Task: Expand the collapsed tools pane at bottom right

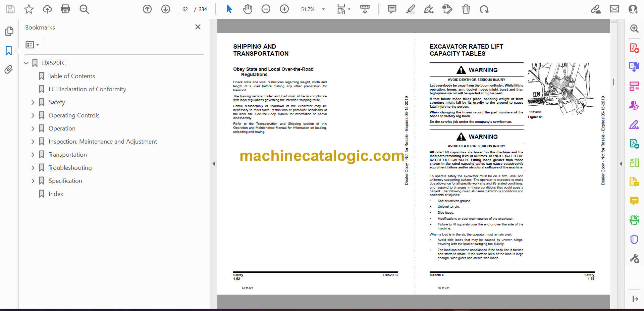Action: (x=635, y=299)
